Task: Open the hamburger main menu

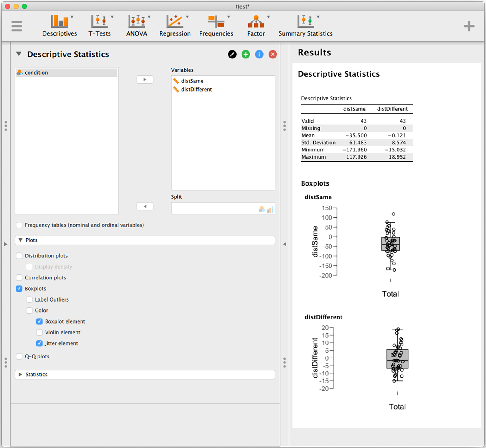Action: (17, 26)
